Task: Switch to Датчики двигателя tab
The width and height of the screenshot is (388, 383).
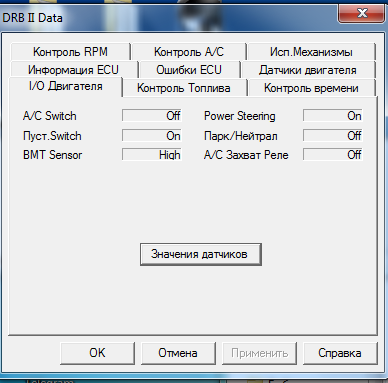Action: [308, 70]
